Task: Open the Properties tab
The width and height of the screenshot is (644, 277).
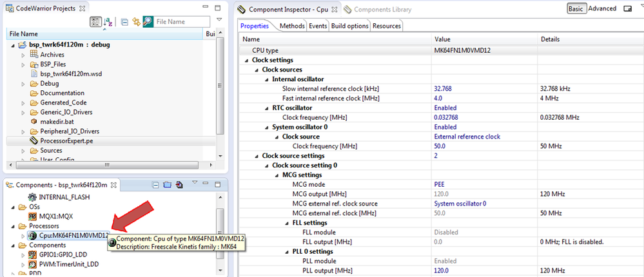Action: (x=255, y=26)
